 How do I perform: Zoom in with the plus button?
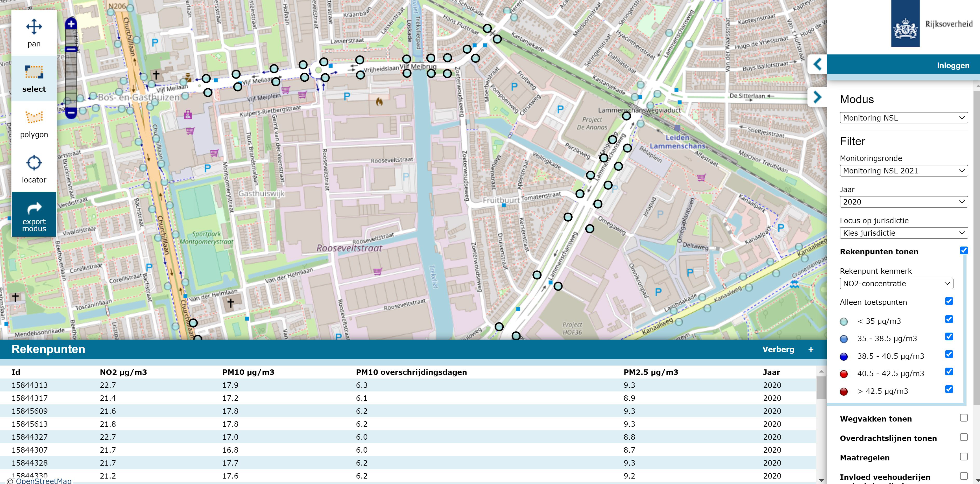click(71, 24)
